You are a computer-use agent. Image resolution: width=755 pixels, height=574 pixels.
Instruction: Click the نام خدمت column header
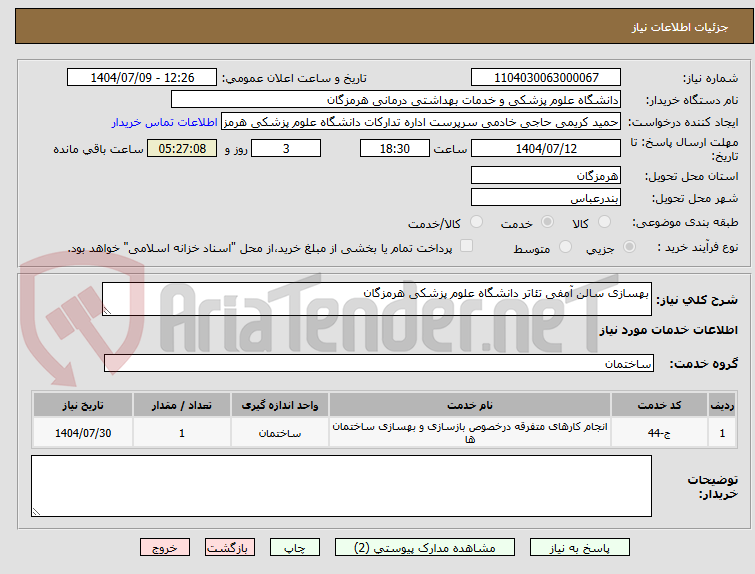[470, 405]
